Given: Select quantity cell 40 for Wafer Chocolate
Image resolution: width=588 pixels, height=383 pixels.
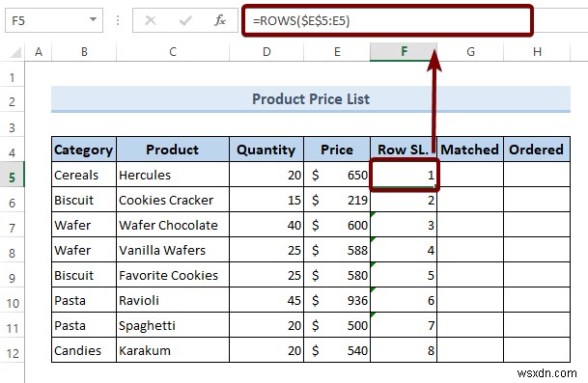Looking at the screenshot, I should (266, 225).
